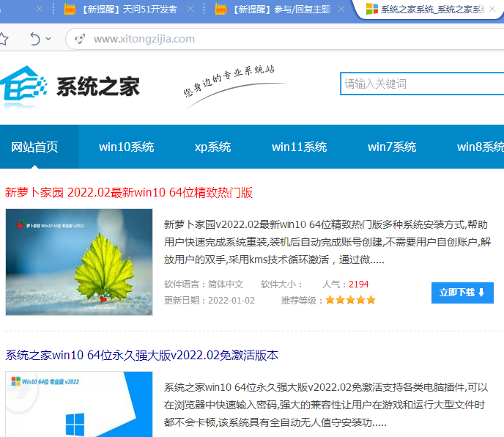
Task: Click the undo back arrow icon
Action: coord(34,39)
